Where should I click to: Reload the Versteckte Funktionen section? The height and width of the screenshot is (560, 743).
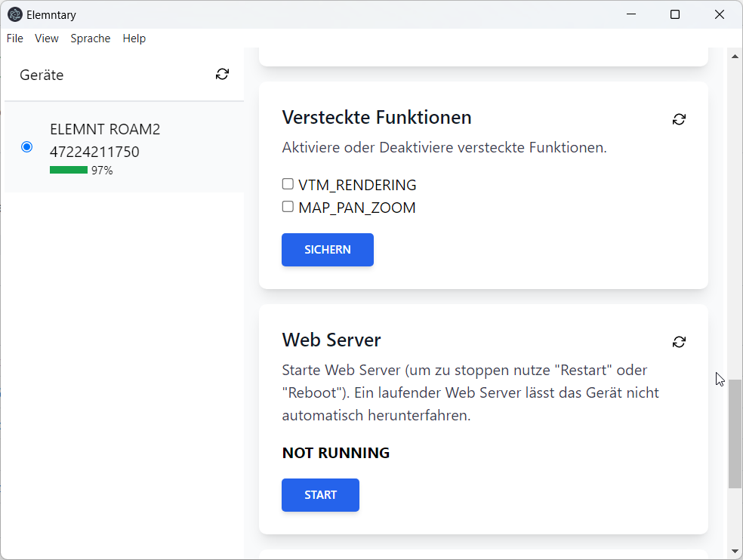[679, 119]
